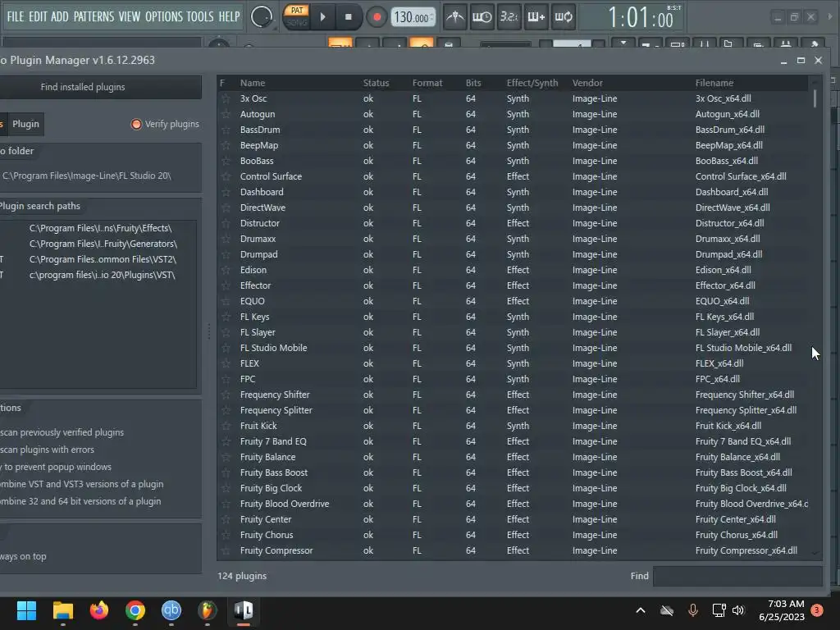Click the Find search field
This screenshot has width=840, height=630.
coord(737,576)
